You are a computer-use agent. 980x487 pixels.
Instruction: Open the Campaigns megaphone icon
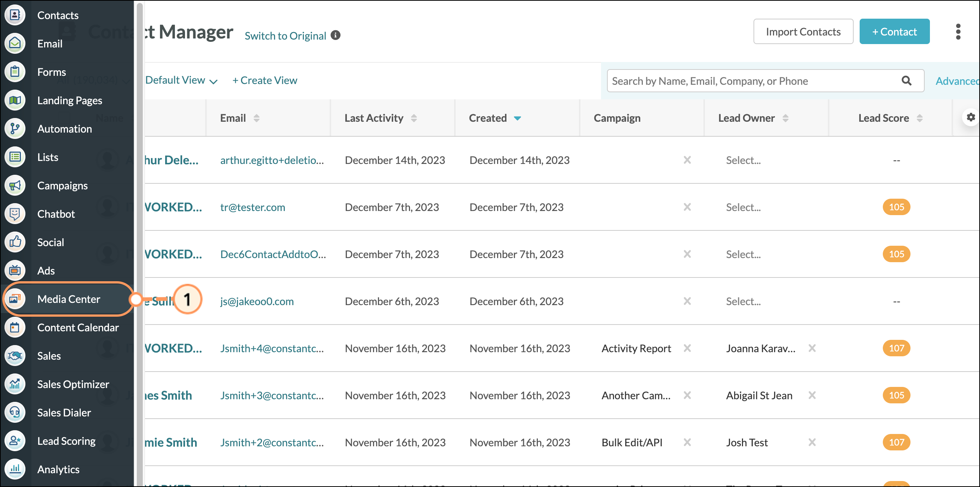15,186
